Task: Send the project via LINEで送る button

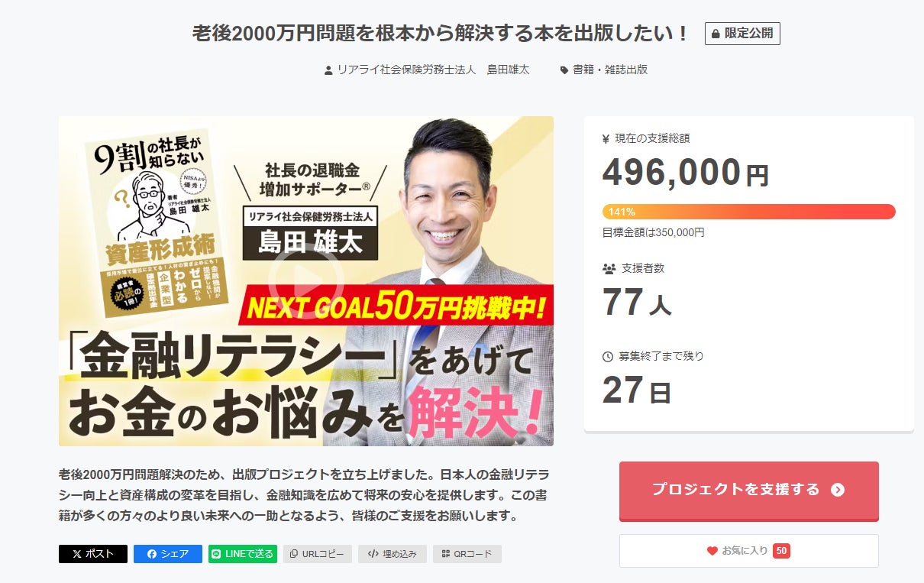Action: [x=242, y=554]
